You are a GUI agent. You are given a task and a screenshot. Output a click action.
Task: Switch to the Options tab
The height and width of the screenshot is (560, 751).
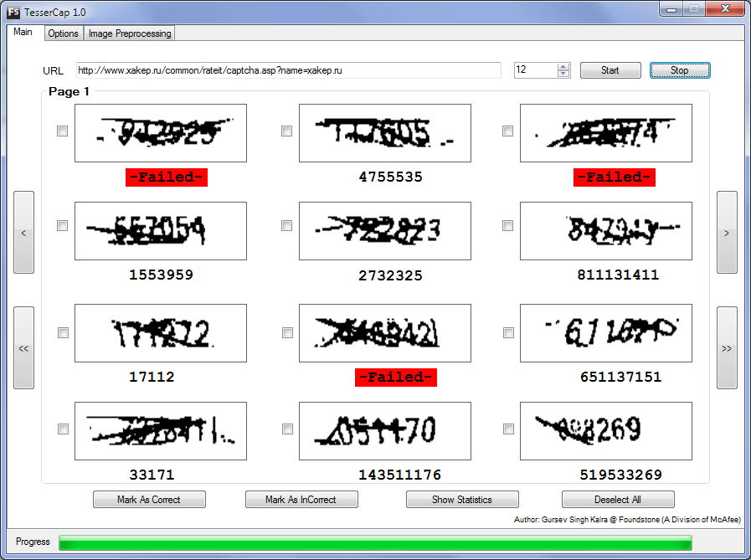point(63,33)
